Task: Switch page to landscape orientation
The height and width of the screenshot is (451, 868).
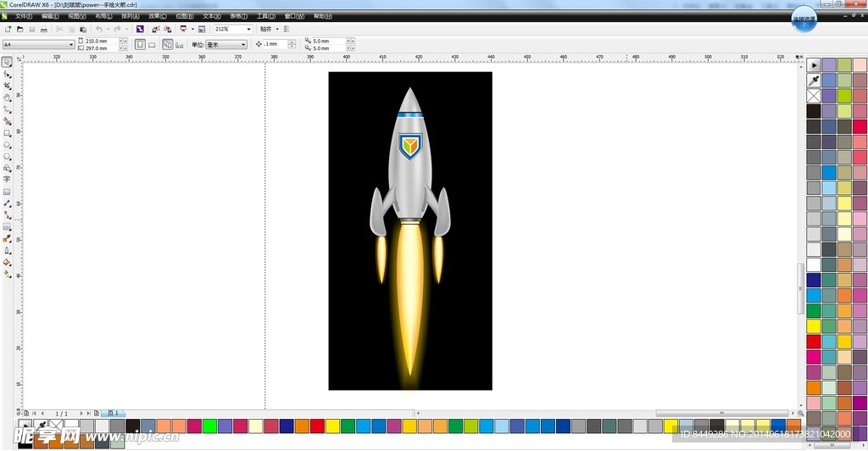Action: point(152,44)
